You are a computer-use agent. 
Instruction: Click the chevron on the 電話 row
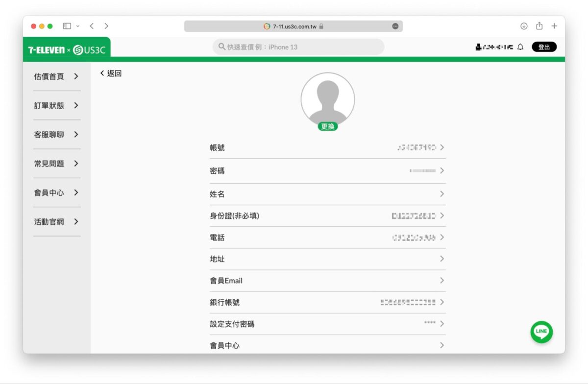442,238
